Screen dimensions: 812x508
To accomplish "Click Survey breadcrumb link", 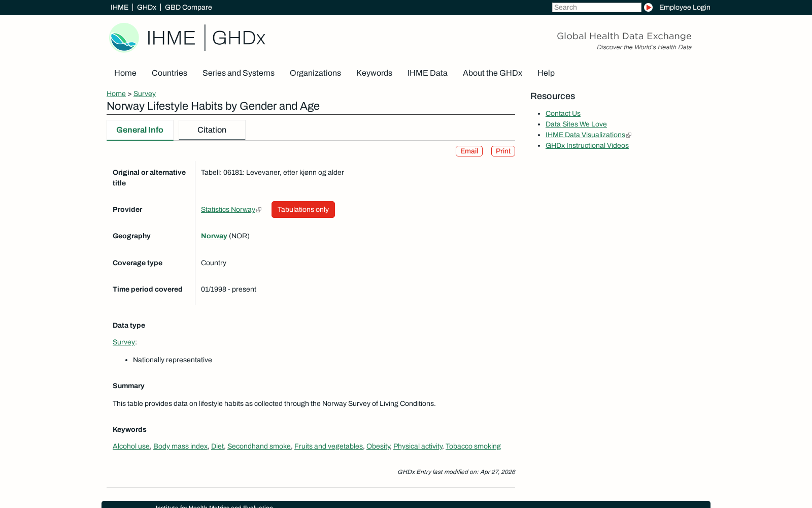I will click(145, 93).
